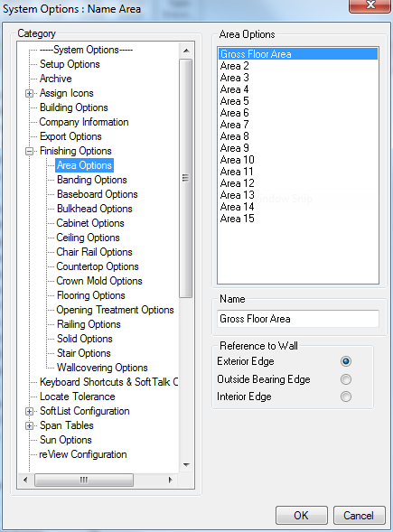Screen dimensions: 393x532
Task: Select the Interior Edge radio button
Action: pyautogui.click(x=346, y=397)
